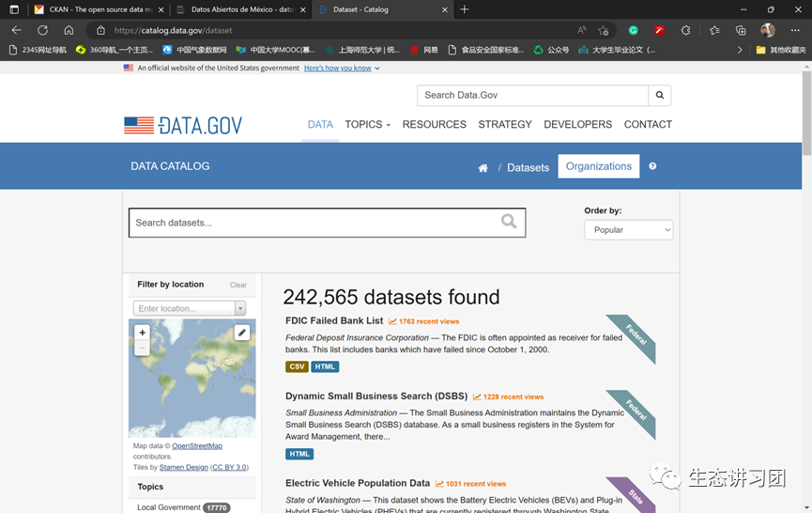Focus the Search datasets field
The height and width of the screenshot is (513, 812).
coord(328,223)
